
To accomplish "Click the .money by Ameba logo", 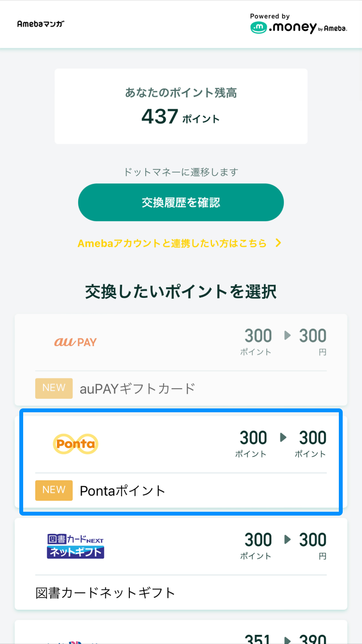I will tap(299, 24).
